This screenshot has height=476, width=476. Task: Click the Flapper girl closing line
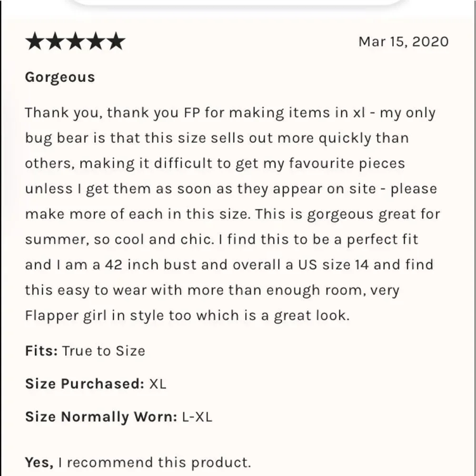187,316
